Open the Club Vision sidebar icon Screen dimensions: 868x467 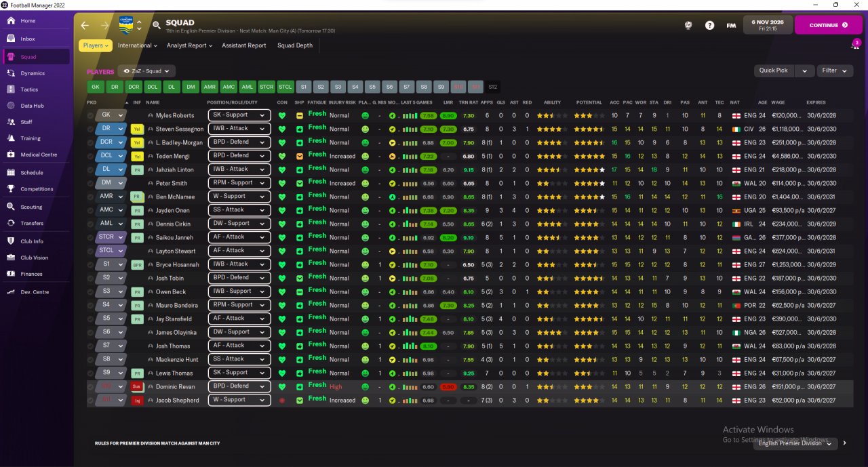(11, 258)
